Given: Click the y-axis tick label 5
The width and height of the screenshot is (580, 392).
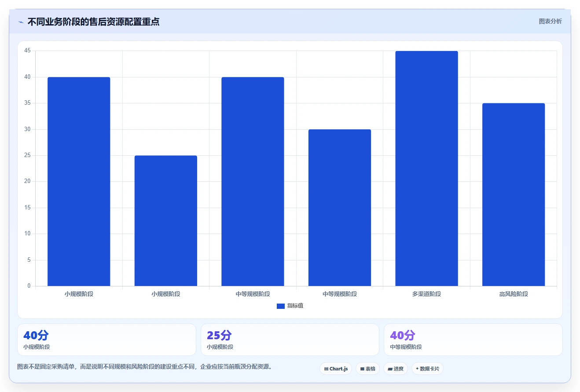Looking at the screenshot, I should click(x=29, y=260).
